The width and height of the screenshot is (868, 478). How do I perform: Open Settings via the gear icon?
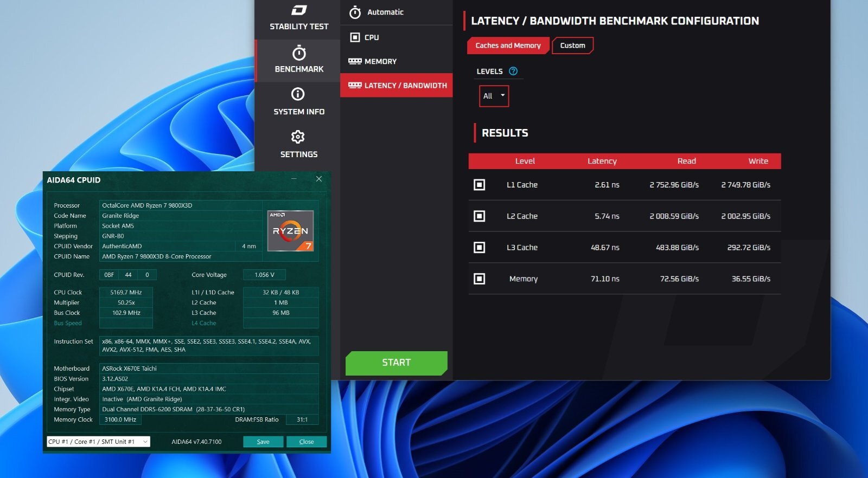[298, 137]
